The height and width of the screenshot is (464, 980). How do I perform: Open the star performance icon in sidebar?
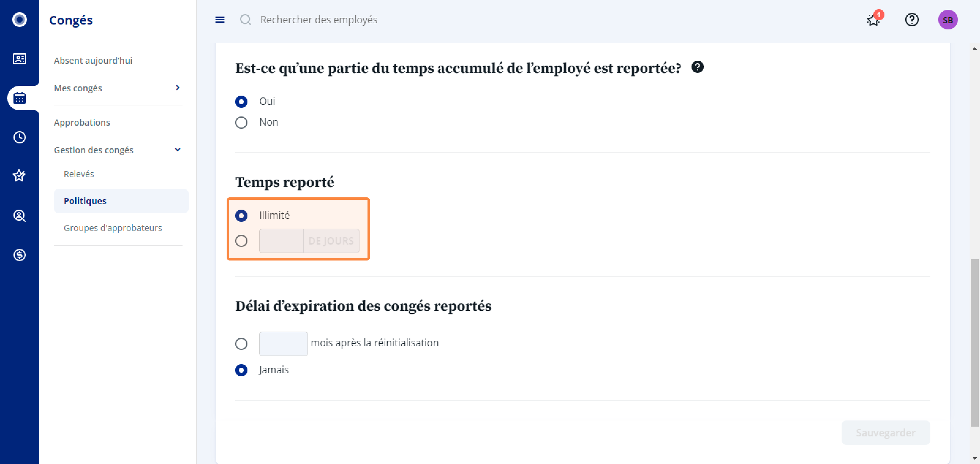click(19, 176)
